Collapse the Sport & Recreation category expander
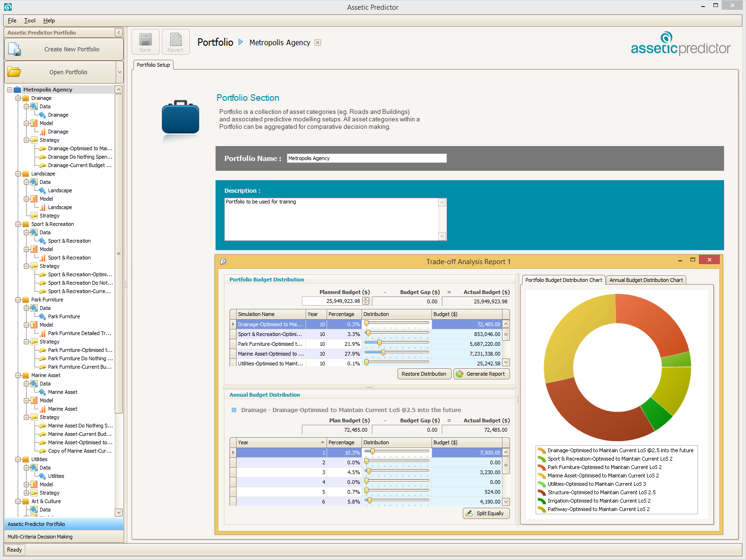The width and height of the screenshot is (746, 560). coord(18,224)
